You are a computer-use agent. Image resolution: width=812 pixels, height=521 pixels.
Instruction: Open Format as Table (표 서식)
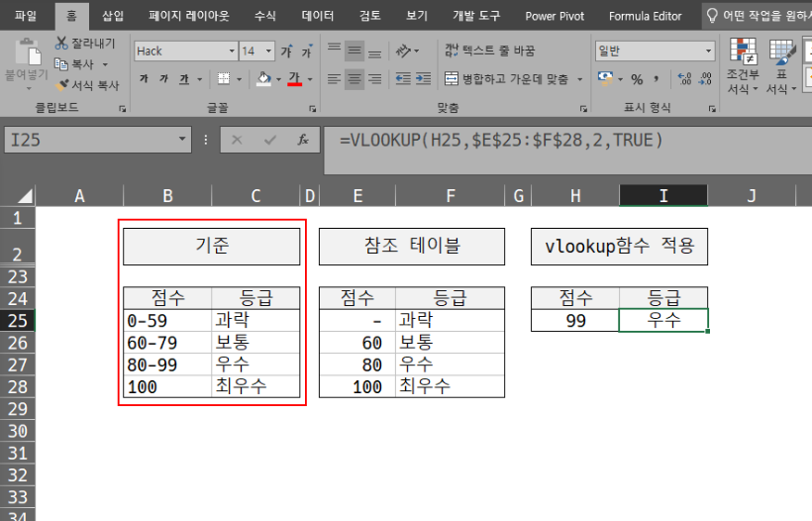782,65
